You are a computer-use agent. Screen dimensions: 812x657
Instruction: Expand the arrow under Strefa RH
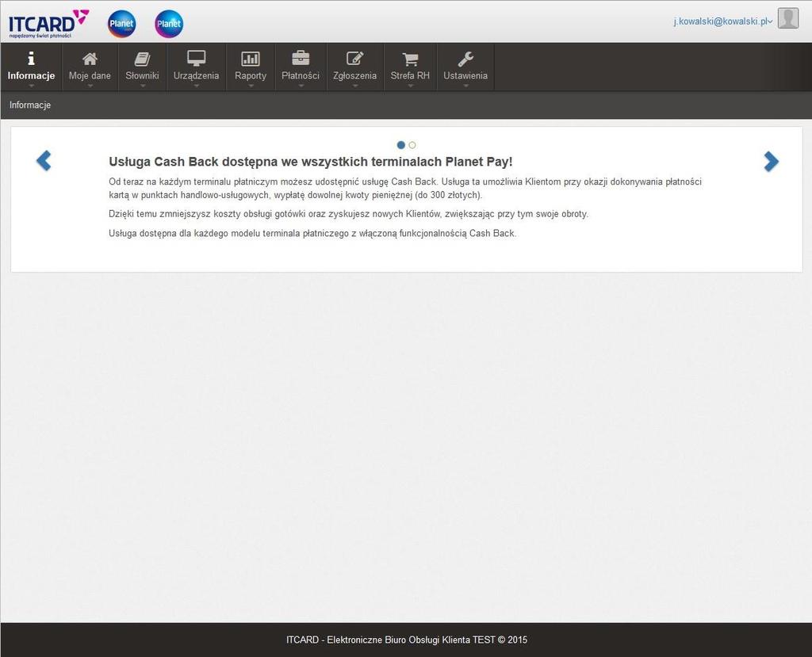(410, 86)
